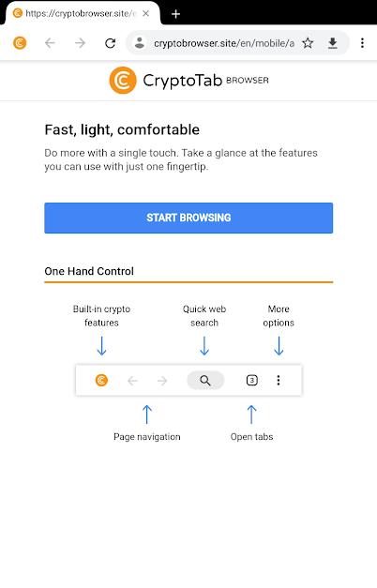
Task: Open the browser three-dot menu
Action: tap(362, 43)
